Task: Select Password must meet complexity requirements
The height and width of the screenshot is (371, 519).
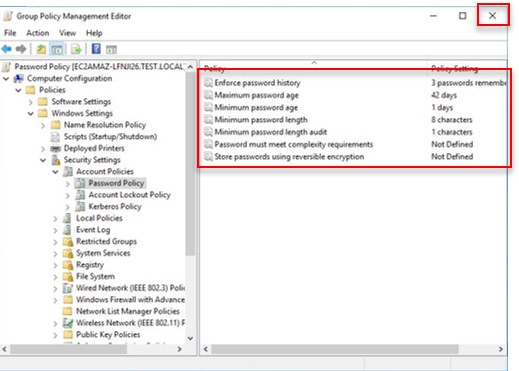Action: point(294,144)
